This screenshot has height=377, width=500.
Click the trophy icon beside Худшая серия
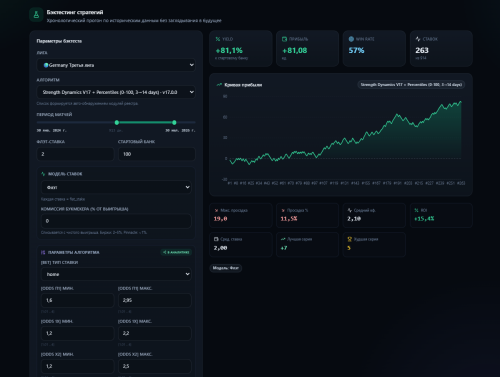point(350,239)
